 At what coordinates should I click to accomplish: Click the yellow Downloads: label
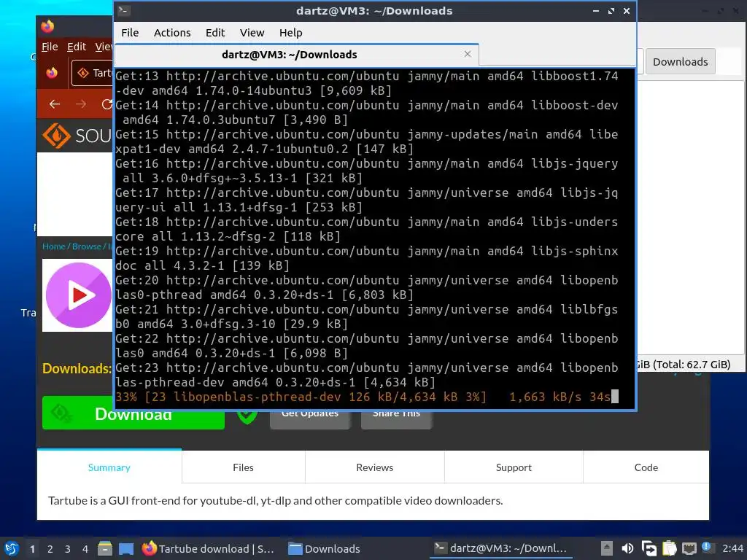coord(77,368)
